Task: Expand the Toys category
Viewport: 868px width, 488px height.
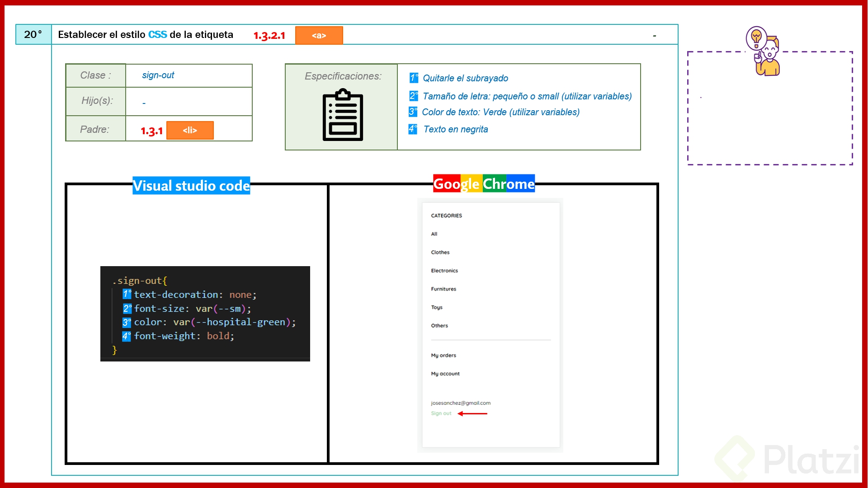Action: 437,307
